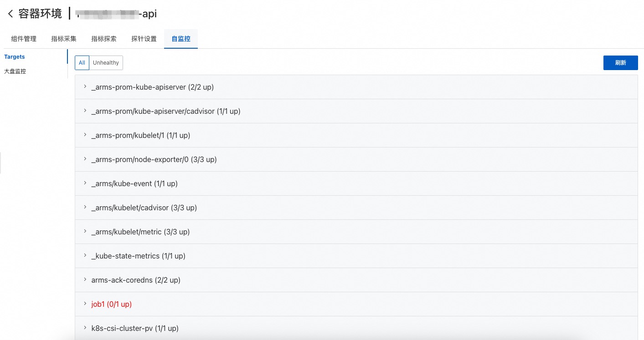The width and height of the screenshot is (644, 340).
Task: Switch to the 指标采集 tab
Action: pos(64,39)
